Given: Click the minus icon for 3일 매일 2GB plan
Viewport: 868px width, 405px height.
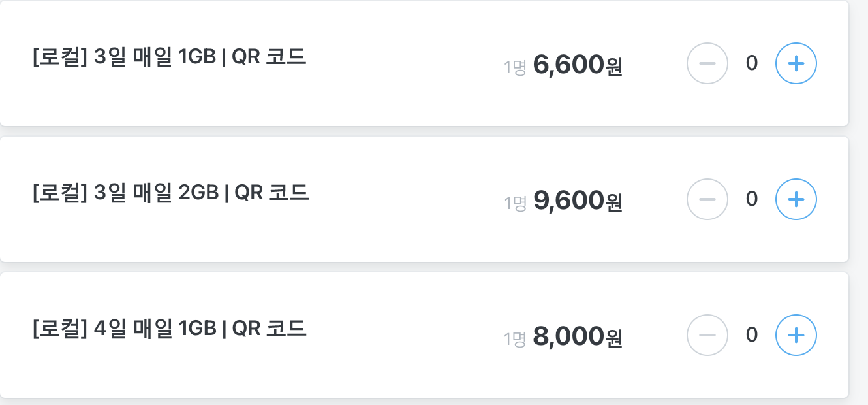Looking at the screenshot, I should 707,199.
